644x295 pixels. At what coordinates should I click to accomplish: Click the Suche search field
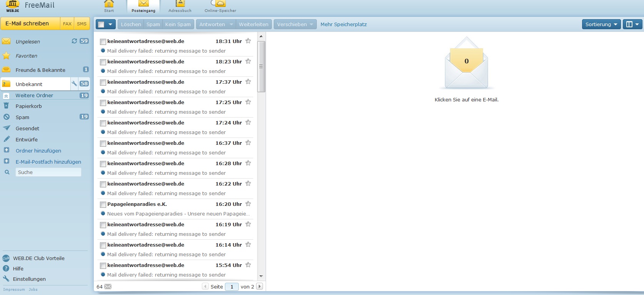pyautogui.click(x=48, y=172)
